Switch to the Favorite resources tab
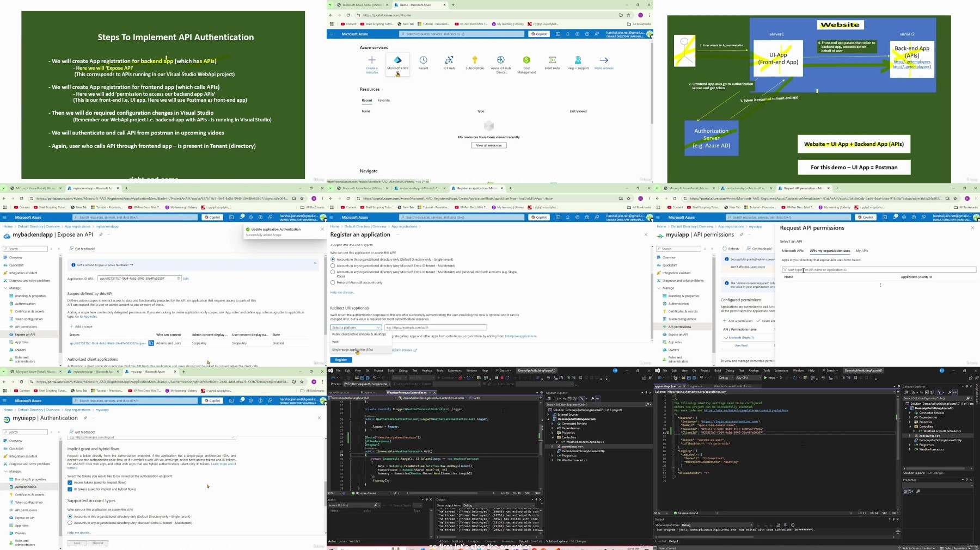The image size is (980, 550). pyautogui.click(x=384, y=100)
